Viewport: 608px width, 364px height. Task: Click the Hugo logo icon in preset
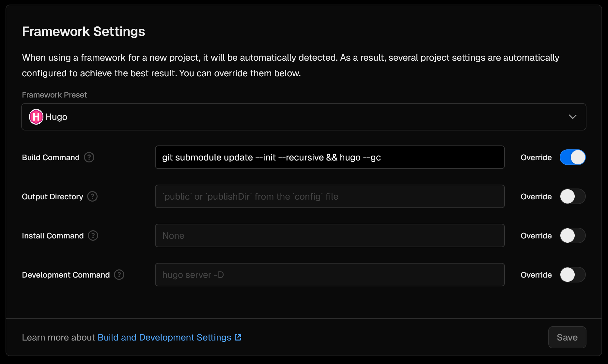[x=36, y=117]
